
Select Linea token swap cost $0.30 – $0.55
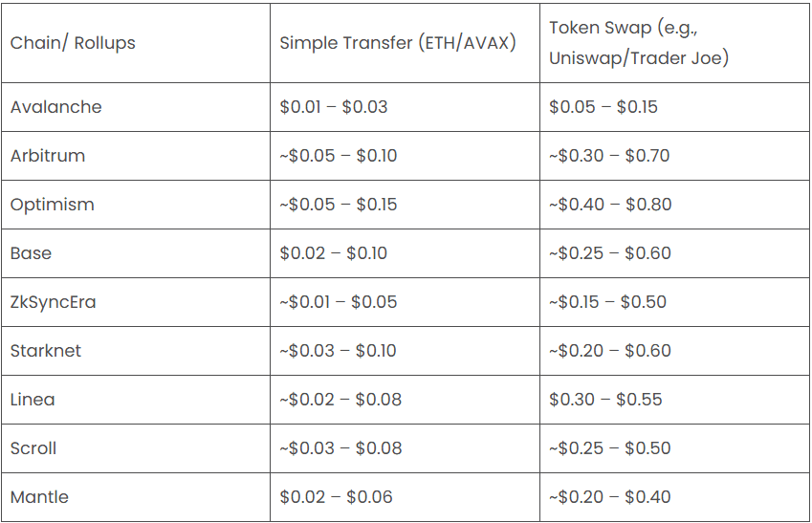(x=605, y=400)
